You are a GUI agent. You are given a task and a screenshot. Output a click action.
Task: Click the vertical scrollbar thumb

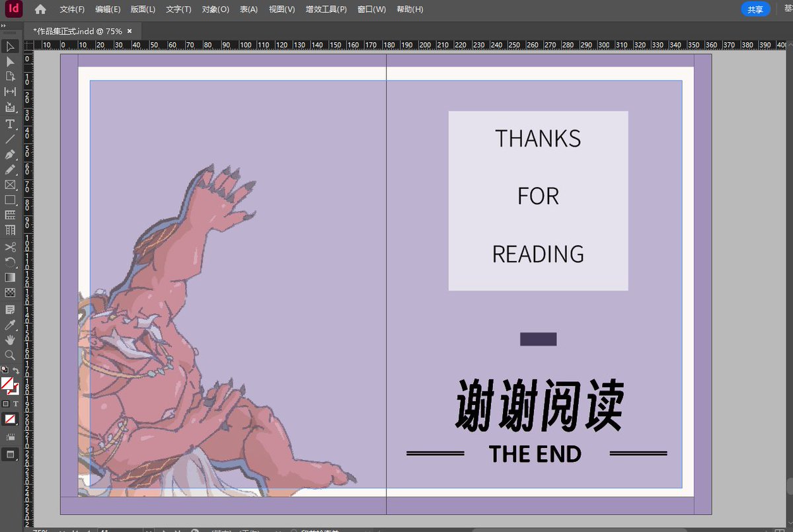(x=789, y=486)
